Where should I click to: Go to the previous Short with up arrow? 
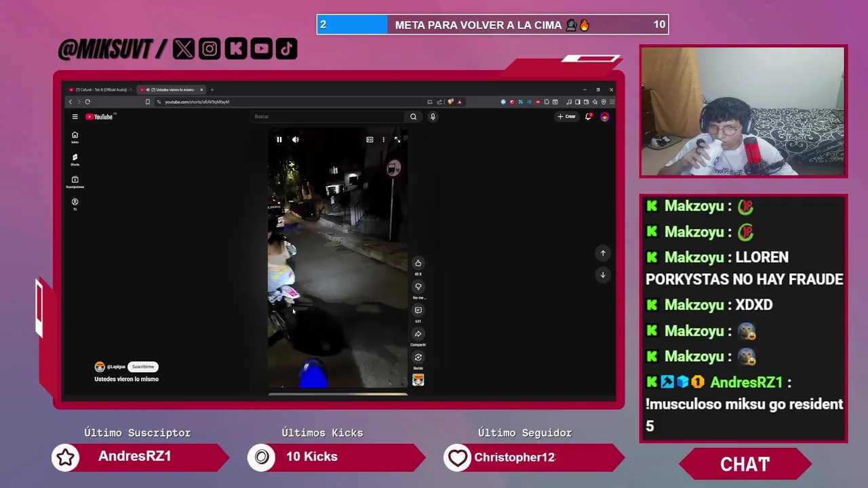click(x=603, y=253)
